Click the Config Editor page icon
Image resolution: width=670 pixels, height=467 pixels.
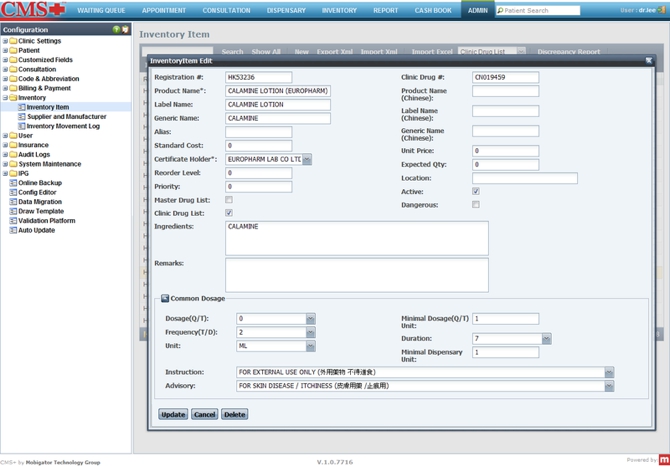pos(13,192)
